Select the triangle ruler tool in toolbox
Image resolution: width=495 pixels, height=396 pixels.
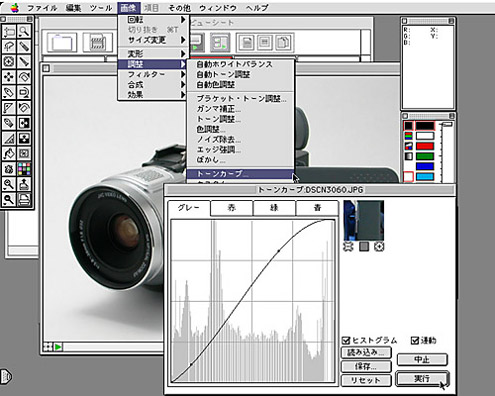coord(9,108)
